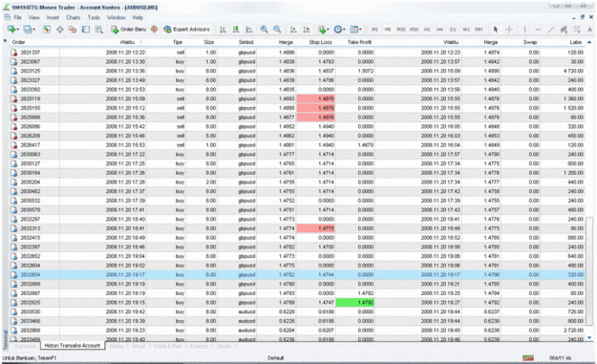
Task: Open the Indicators list icon
Action: point(322,30)
